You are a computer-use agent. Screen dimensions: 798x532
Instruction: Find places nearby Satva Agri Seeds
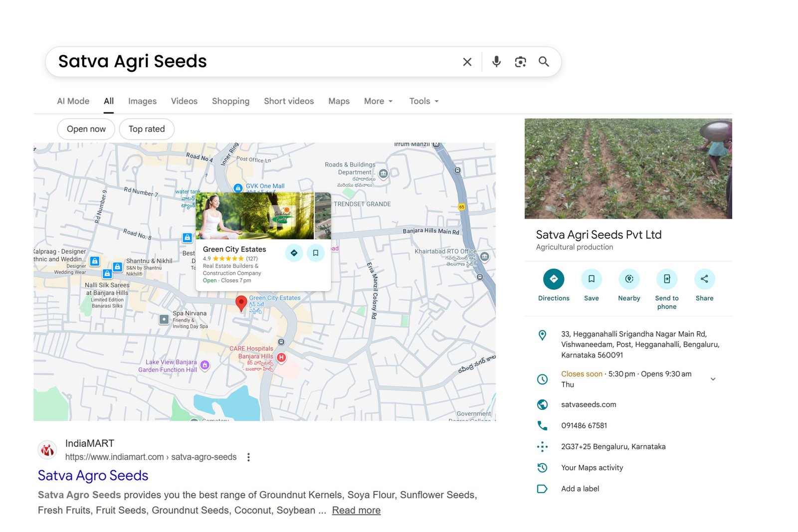(x=629, y=279)
